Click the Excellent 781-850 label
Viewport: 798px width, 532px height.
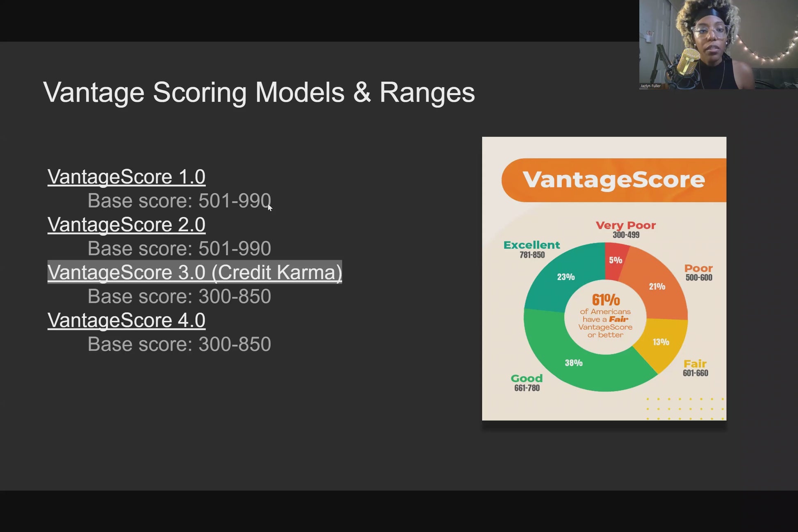[532, 249]
